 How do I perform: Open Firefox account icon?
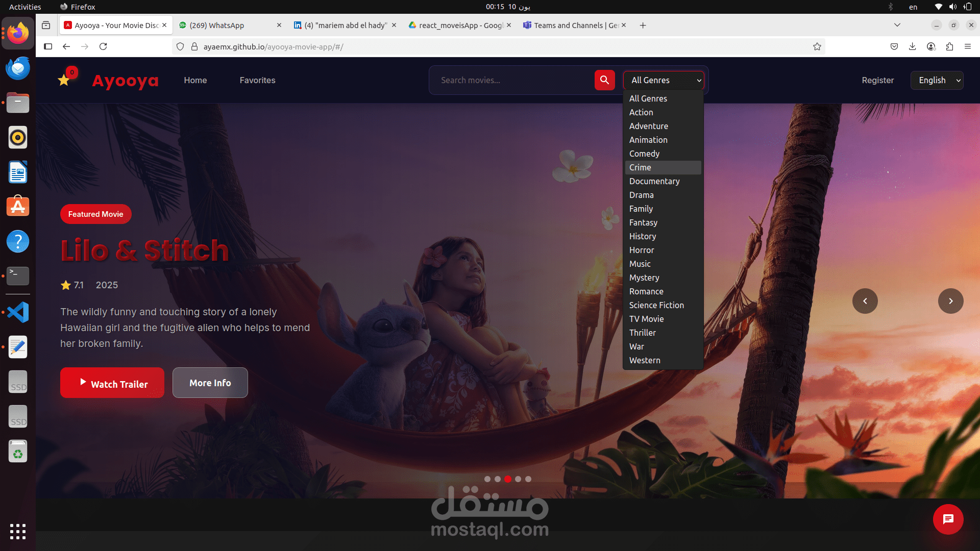(931, 46)
